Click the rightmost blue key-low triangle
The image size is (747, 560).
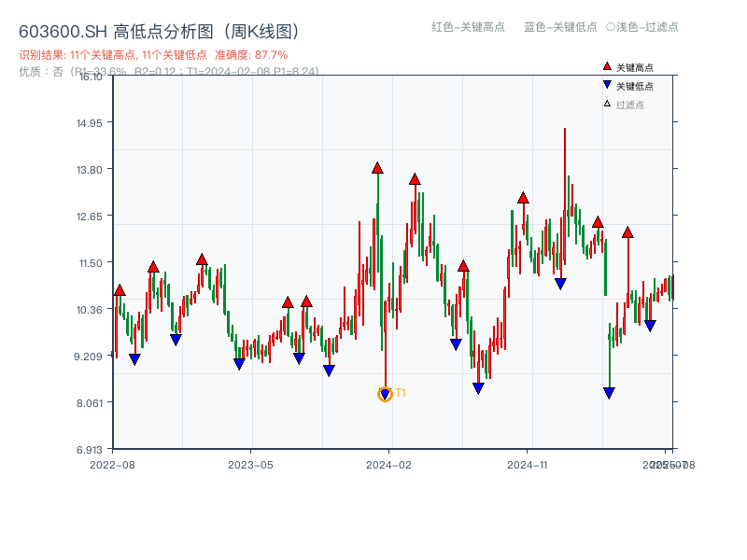(650, 326)
